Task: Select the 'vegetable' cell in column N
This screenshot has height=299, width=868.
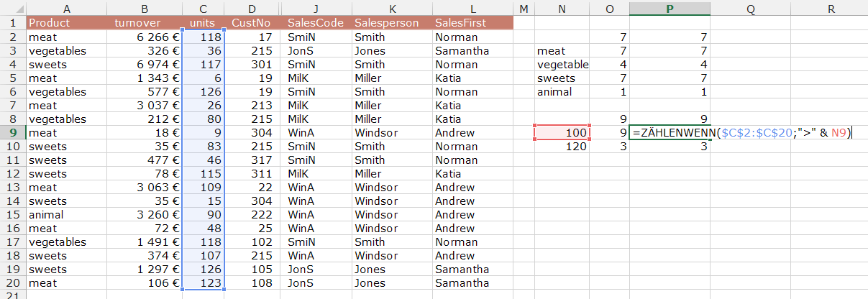Action: (562, 65)
